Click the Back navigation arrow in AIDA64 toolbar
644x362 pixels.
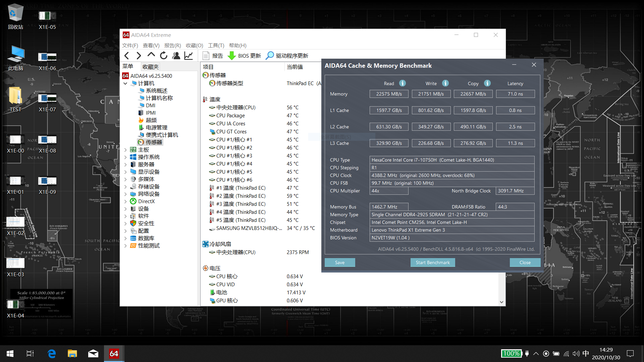click(126, 56)
